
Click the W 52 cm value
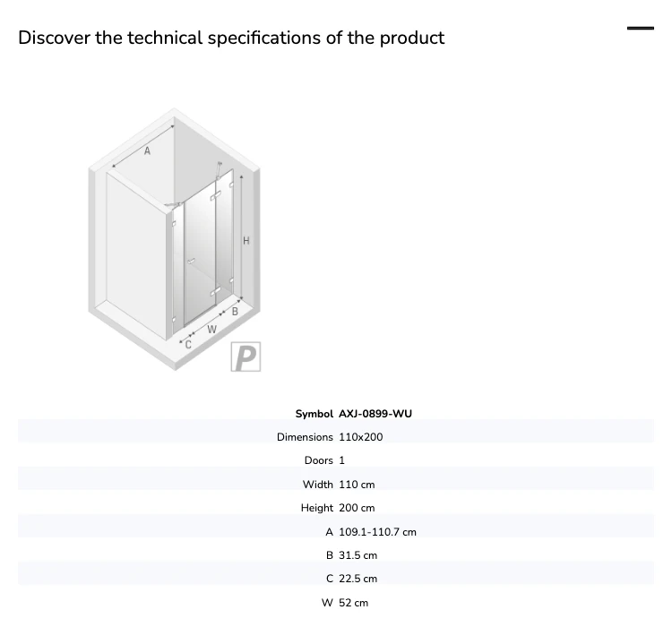353,603
